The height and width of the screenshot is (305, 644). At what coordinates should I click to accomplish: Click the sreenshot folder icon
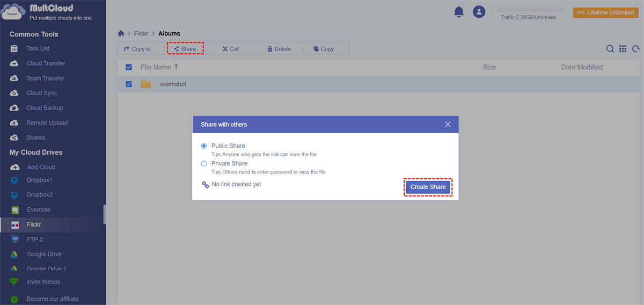pos(145,84)
